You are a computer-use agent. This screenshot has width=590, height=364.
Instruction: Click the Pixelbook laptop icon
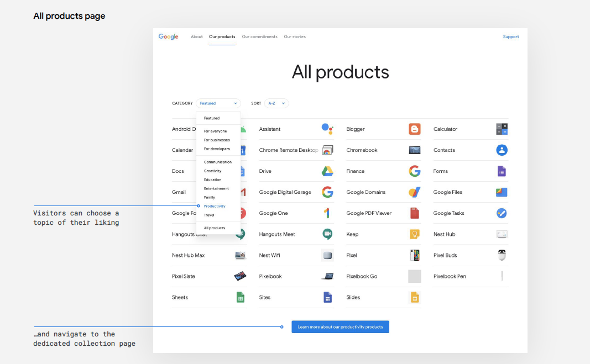[327, 276]
